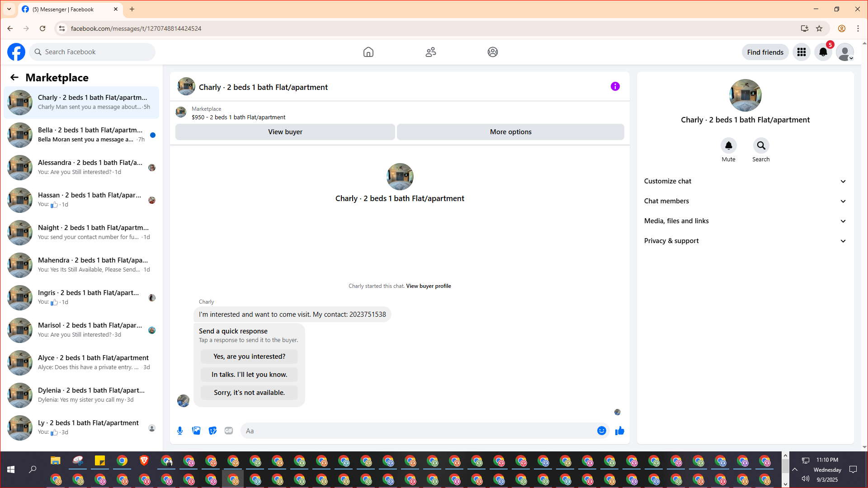Open Windows Start menu
The height and width of the screenshot is (488, 868).
11,469
